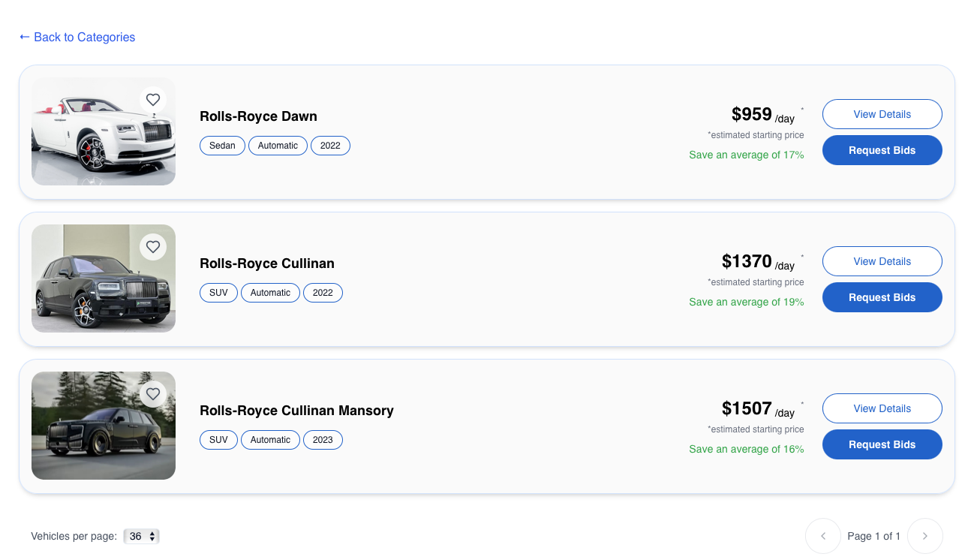The image size is (980, 560).
Task: Click View Details for Rolls-Royce Dawn
Action: pos(882,114)
